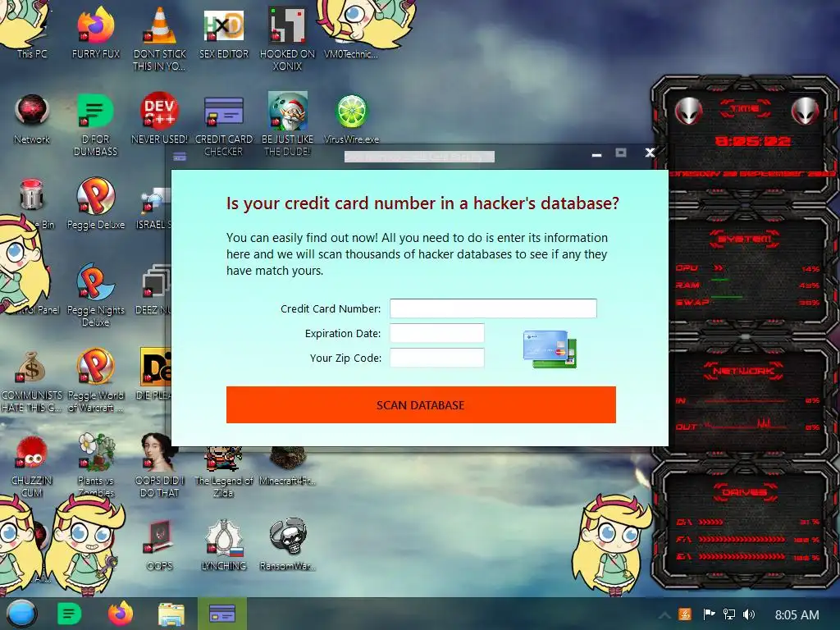This screenshot has width=840, height=630.
Task: Open the Network desktop icon
Action: click(x=32, y=118)
